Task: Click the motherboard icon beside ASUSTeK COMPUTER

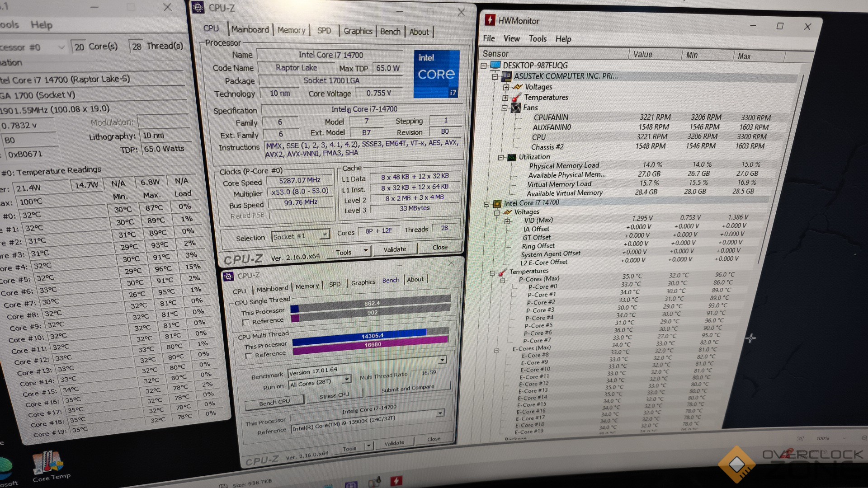Action: (x=506, y=76)
